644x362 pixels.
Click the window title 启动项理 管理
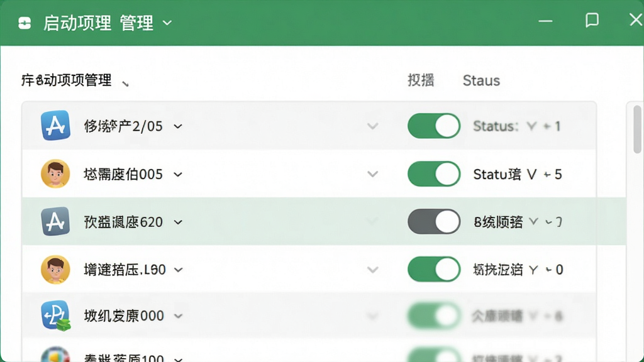pyautogui.click(x=98, y=23)
